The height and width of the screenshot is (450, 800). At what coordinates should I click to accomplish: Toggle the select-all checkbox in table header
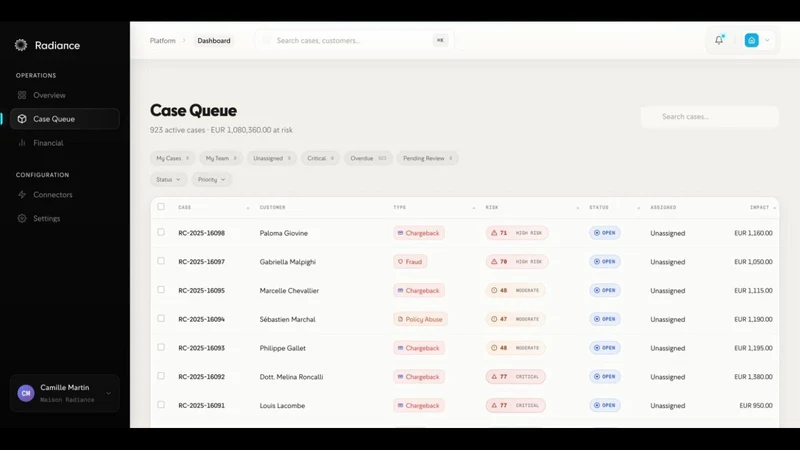pos(161,207)
